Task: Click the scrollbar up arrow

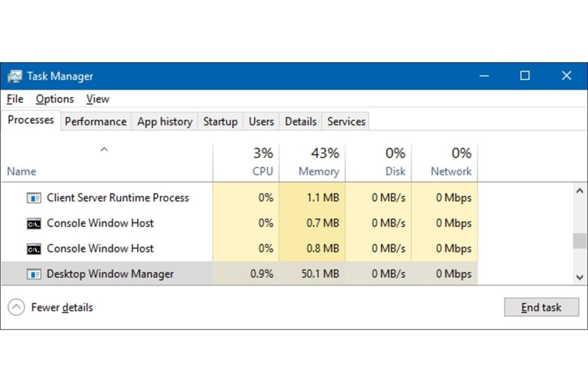Action: pos(579,191)
